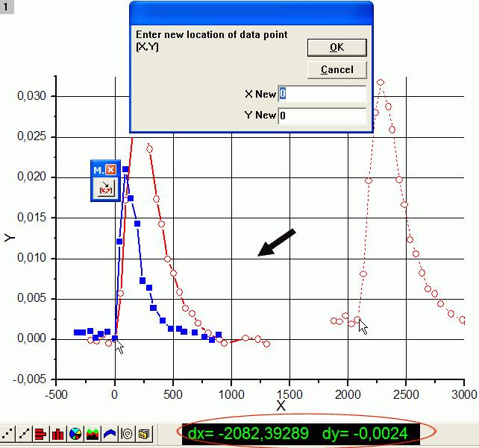Screen dimensions: 479x448
Task: Click the 1500 X-axis tick label
Action: click(289, 394)
